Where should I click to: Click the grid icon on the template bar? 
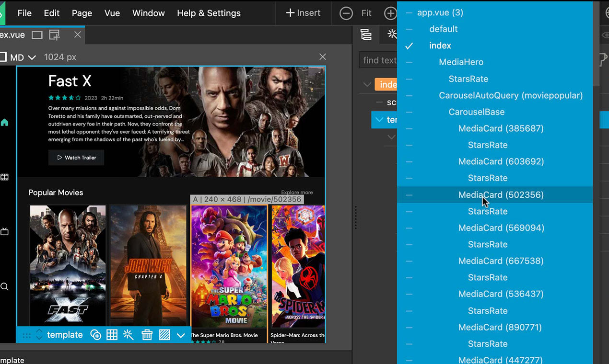[x=112, y=335]
